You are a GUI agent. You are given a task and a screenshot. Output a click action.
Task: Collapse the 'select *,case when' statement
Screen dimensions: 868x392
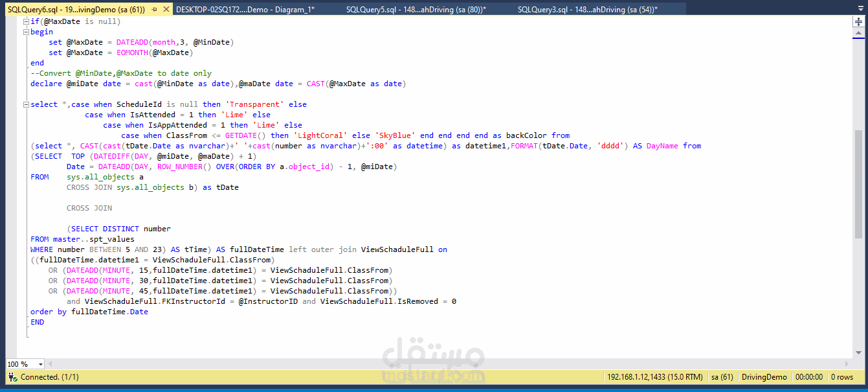click(26, 104)
